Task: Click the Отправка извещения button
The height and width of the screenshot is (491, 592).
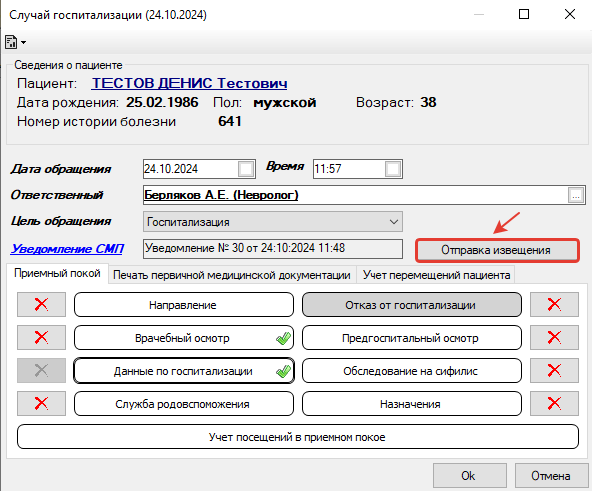Action: point(497,250)
